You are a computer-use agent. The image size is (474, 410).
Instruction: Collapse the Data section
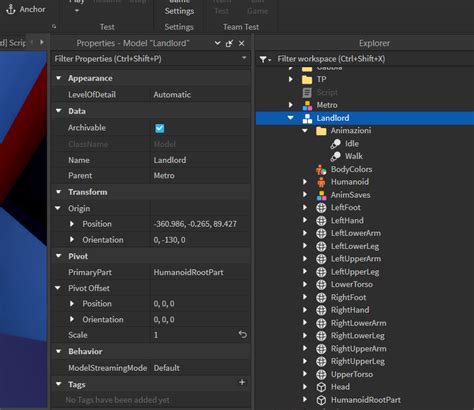[x=59, y=111]
